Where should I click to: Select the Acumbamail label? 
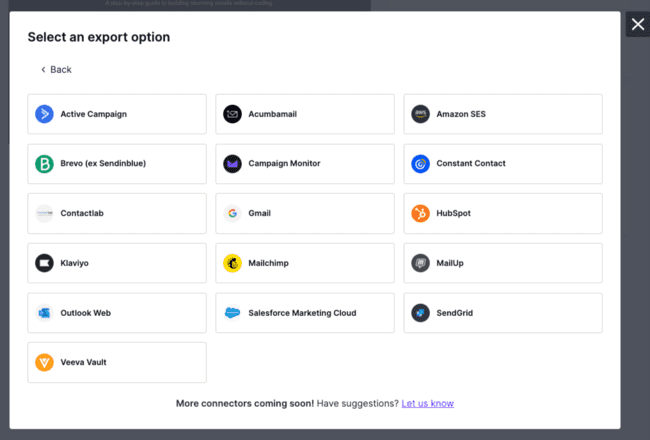pyautogui.click(x=272, y=114)
